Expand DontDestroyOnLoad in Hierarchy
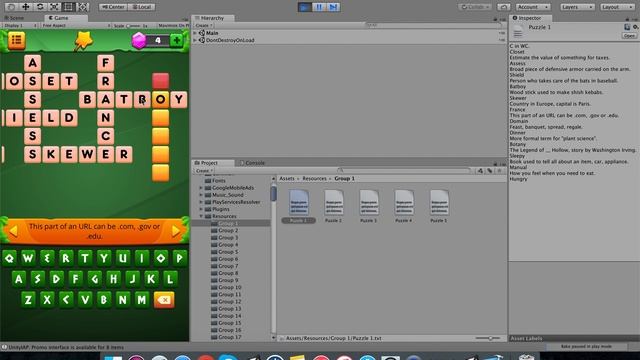This screenshot has width=640, height=360. click(195, 40)
